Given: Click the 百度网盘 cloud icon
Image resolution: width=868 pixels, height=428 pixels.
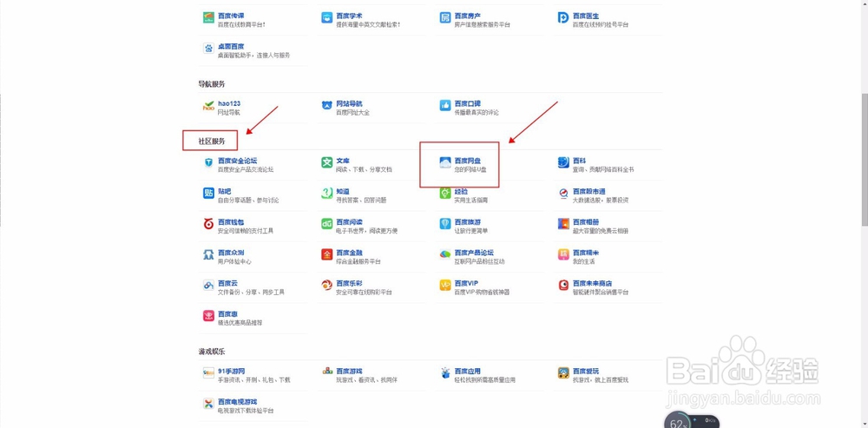Looking at the screenshot, I should [445, 163].
